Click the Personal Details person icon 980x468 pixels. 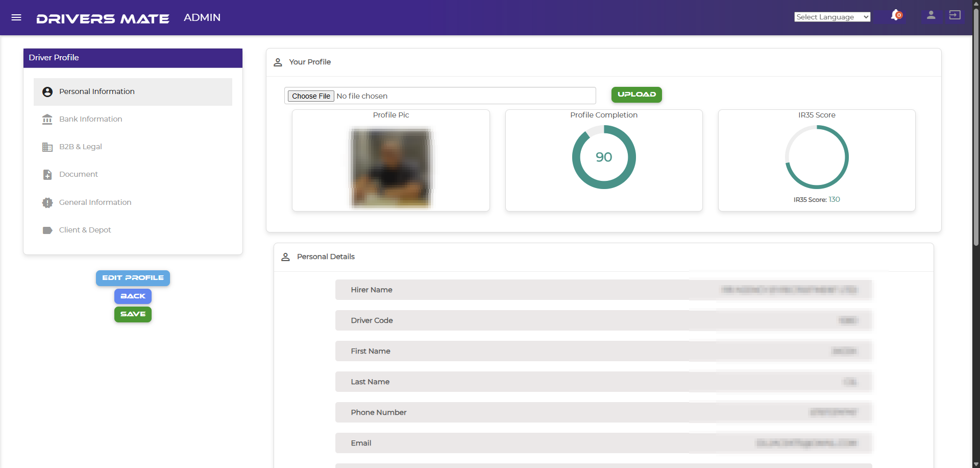286,257
